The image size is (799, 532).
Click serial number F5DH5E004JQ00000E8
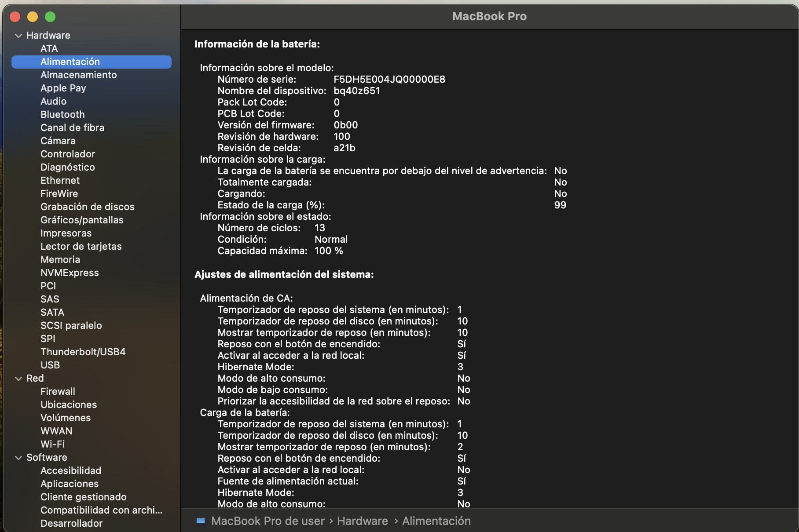coord(389,79)
